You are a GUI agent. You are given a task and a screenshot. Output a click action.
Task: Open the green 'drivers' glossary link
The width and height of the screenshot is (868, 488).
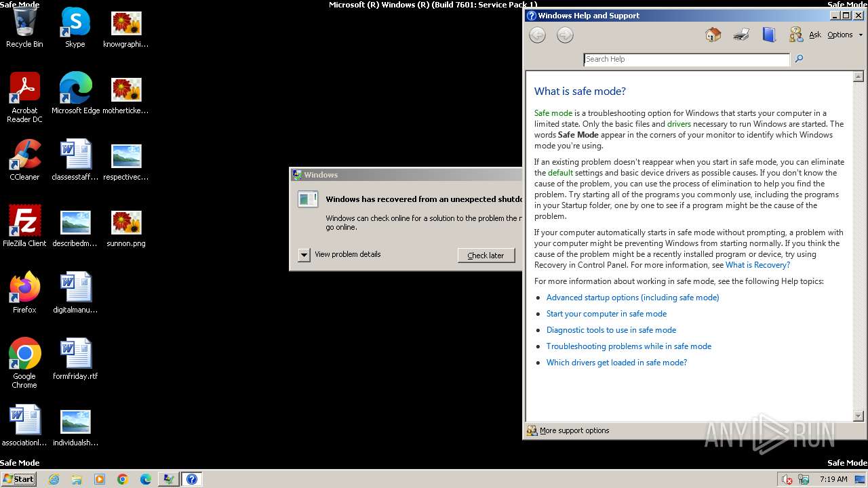679,124
